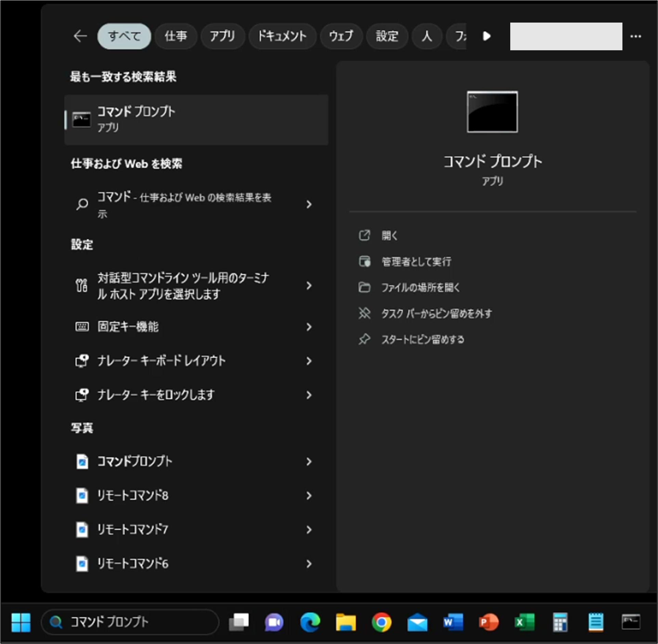Image resolution: width=658 pixels, height=644 pixels.
Task: Launch PowerPoint from the taskbar
Action: 489,622
